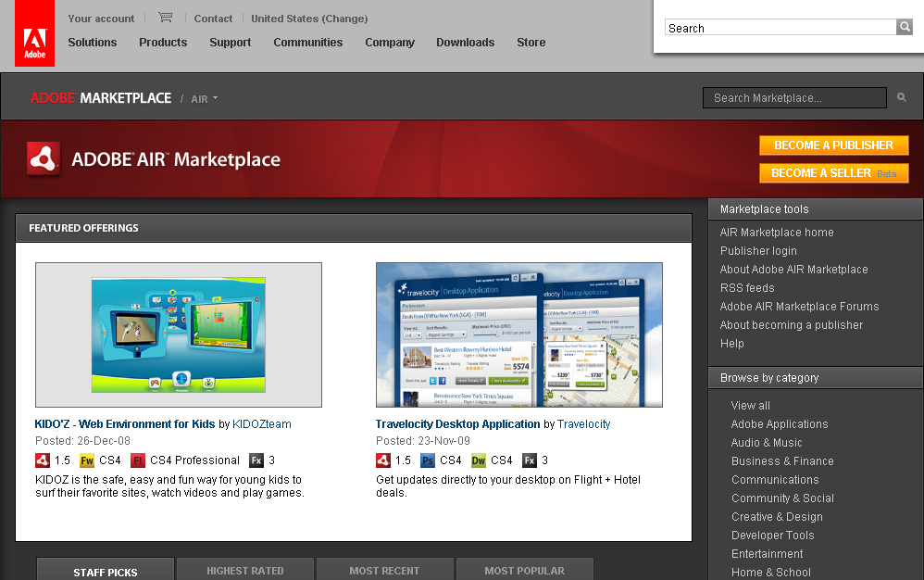Image resolution: width=924 pixels, height=580 pixels.
Task: Open the Help link
Action: click(732, 344)
